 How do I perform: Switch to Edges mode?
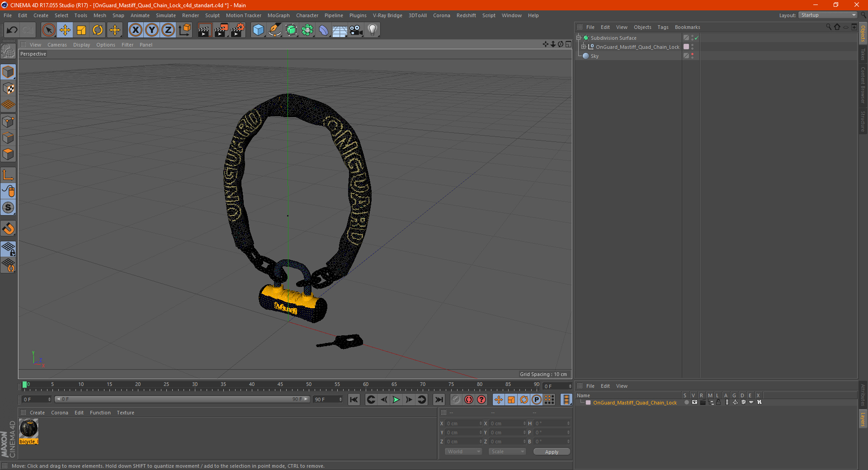pos(8,138)
